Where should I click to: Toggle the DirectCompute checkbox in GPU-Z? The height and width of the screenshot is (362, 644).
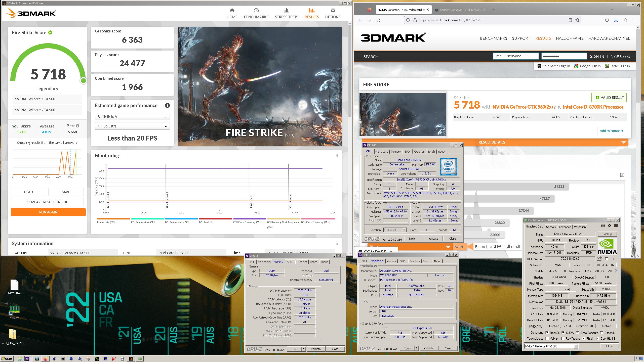pos(577,333)
